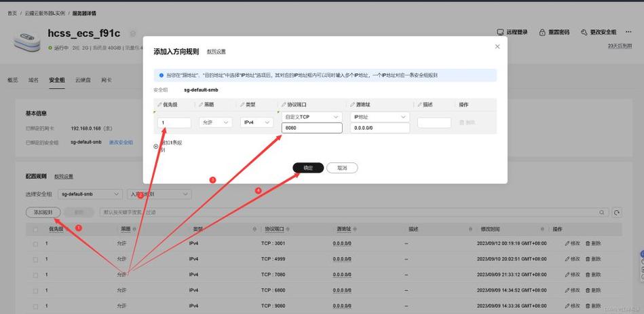Edit the TCP : 9080 rule (修改)

[x=573, y=306]
